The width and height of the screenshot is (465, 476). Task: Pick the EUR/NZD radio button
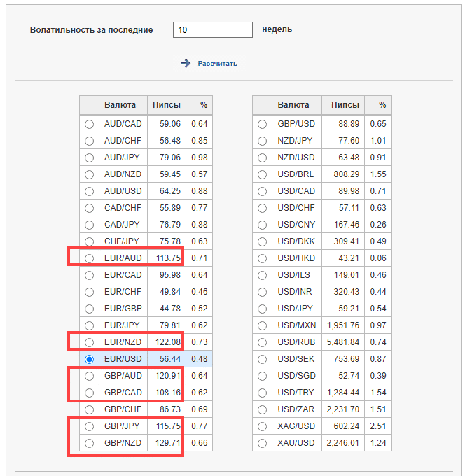pyautogui.click(x=89, y=342)
